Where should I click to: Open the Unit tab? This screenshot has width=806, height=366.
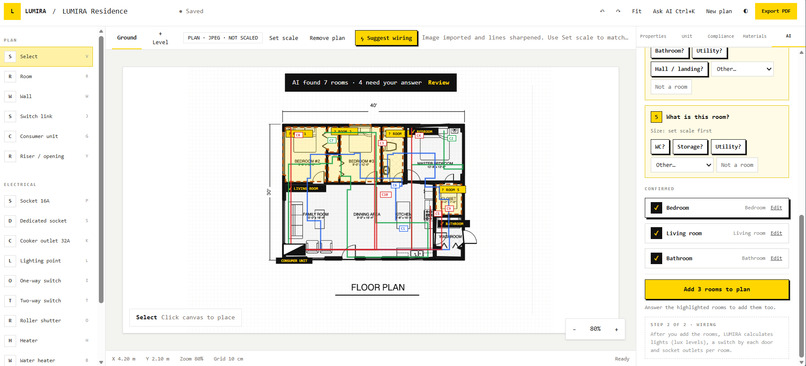(x=687, y=36)
